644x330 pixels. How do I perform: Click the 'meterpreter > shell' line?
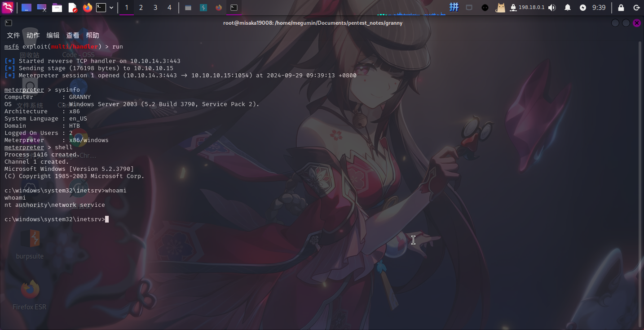39,147
